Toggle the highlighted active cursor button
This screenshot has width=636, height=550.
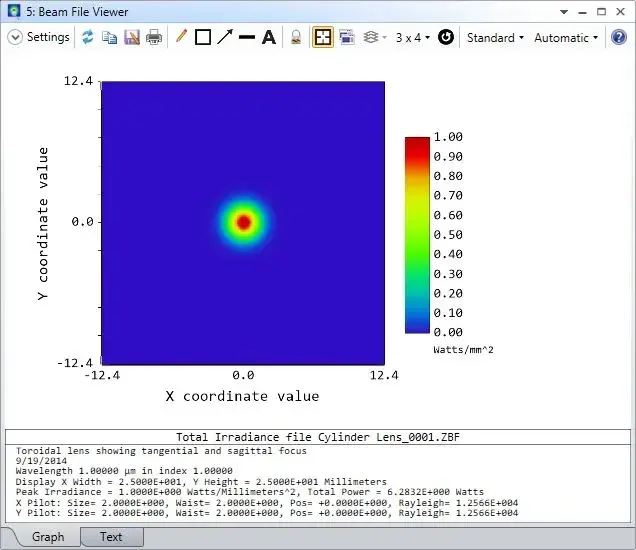click(x=323, y=37)
